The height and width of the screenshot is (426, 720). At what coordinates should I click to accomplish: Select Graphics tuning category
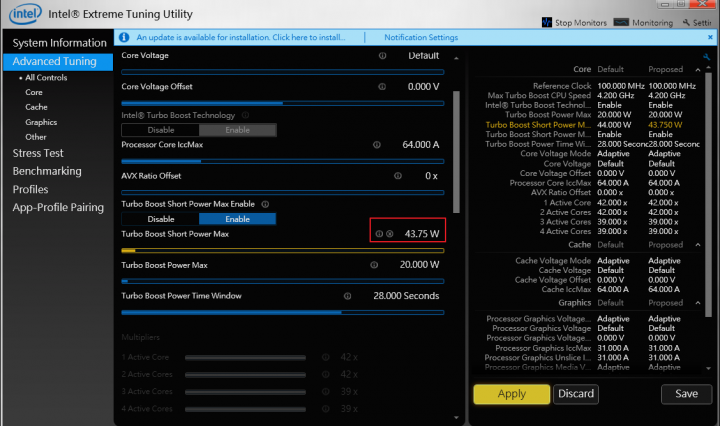coord(41,122)
